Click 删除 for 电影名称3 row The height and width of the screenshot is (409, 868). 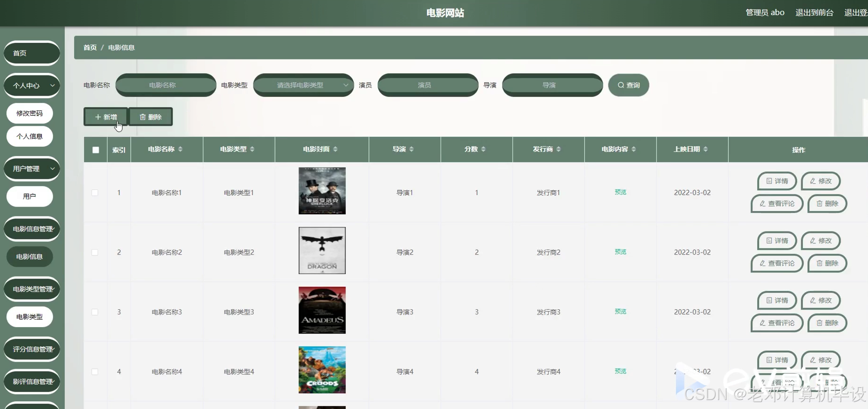(x=827, y=323)
